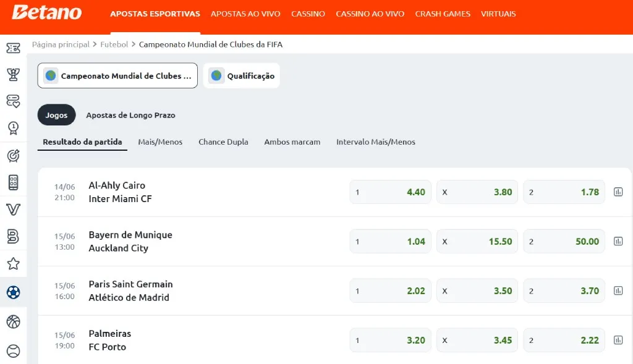Select the Ambos marcam tab
The height and width of the screenshot is (364, 633).
(292, 142)
